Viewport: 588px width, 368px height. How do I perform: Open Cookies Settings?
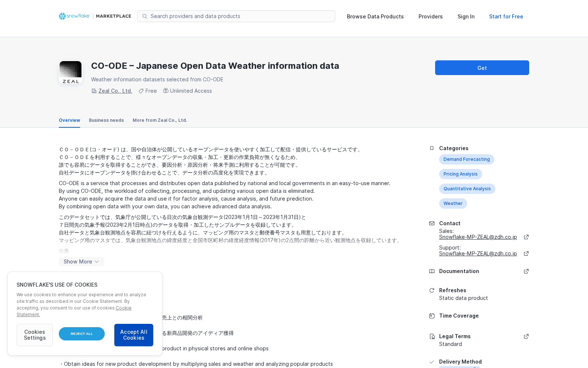35,335
